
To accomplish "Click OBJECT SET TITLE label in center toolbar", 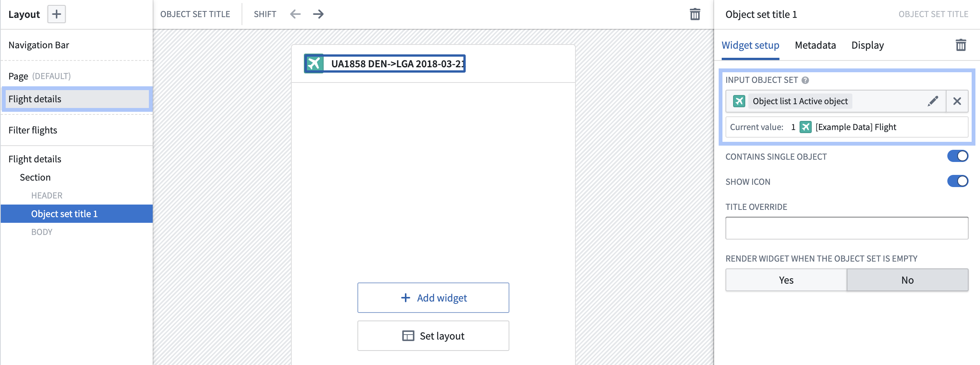I will [195, 14].
